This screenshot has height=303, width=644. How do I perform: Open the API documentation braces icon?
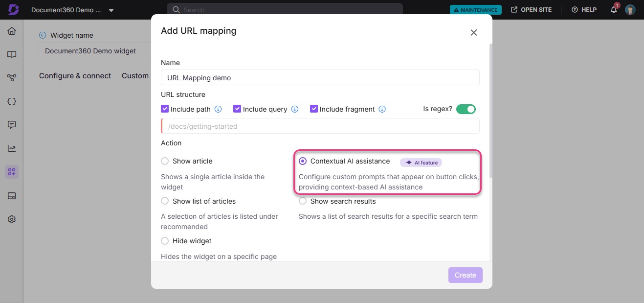click(12, 101)
